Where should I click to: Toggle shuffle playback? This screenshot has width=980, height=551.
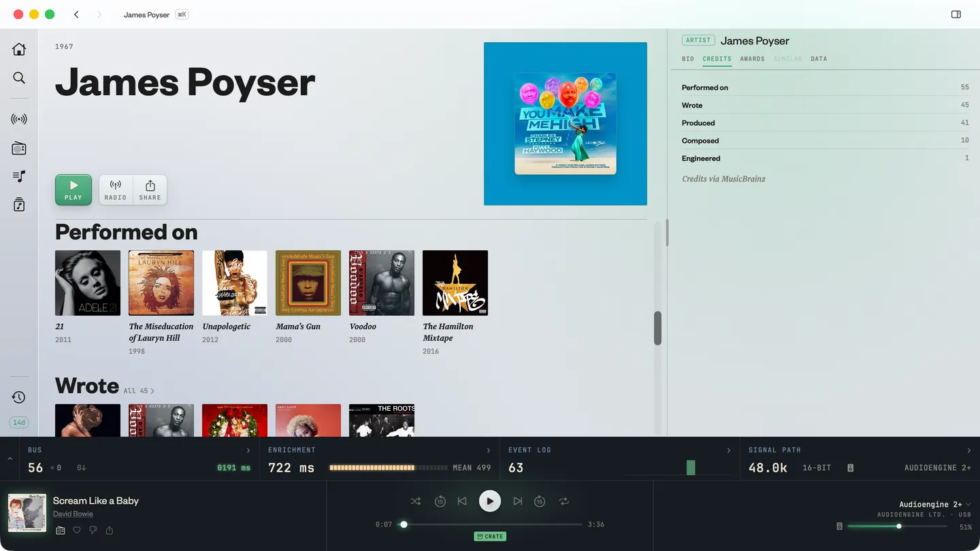point(416,501)
